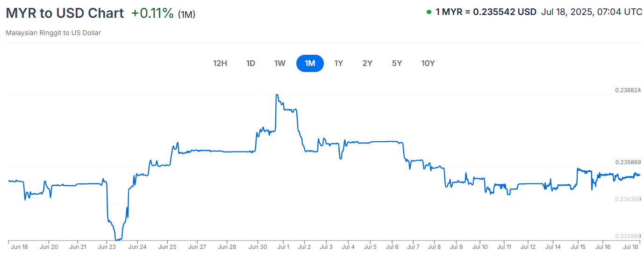
Task: Change chart period to 1Y
Action: pyautogui.click(x=338, y=63)
